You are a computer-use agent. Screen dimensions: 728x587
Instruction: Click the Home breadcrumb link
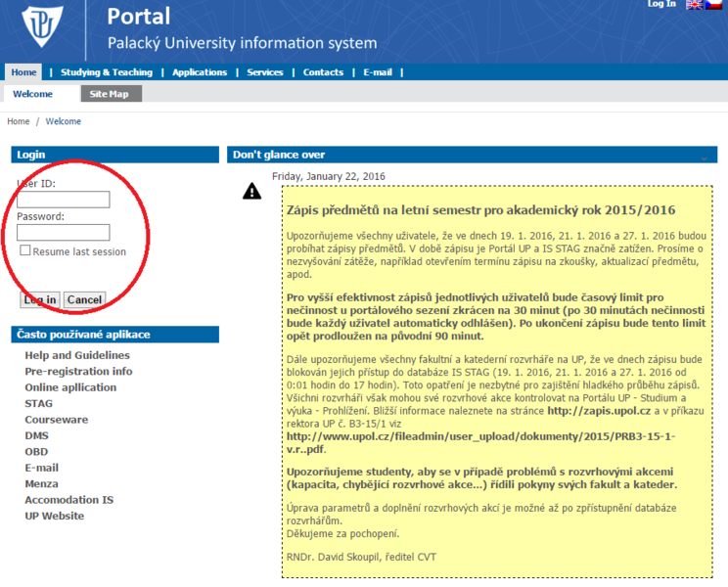point(18,121)
